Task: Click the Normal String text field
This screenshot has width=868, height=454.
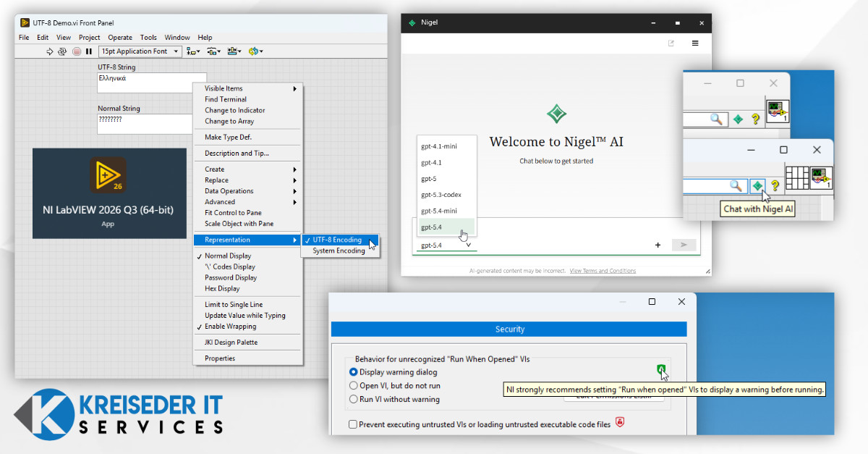Action: [145, 124]
